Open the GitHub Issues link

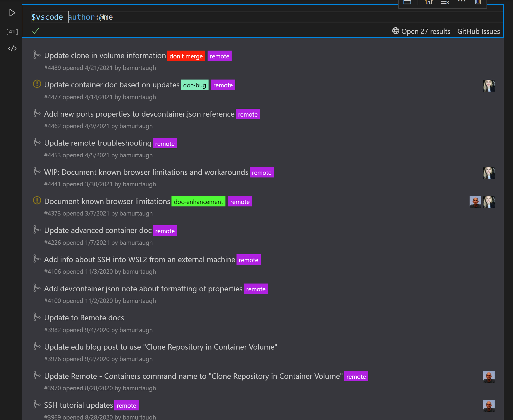tap(478, 31)
